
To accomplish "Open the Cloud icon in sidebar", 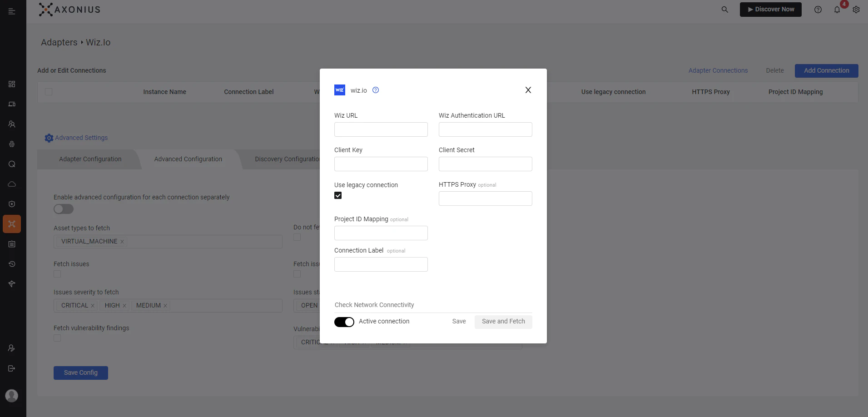I will click(12, 184).
